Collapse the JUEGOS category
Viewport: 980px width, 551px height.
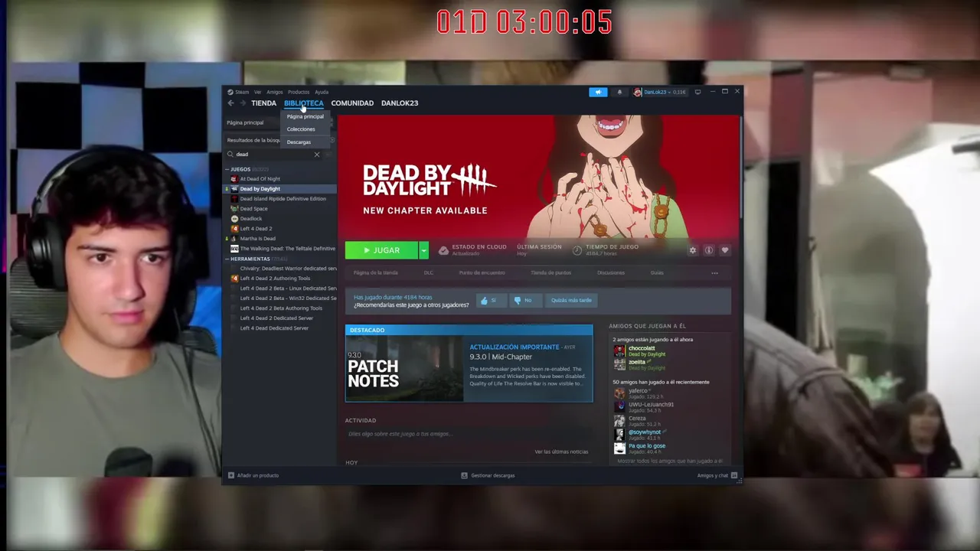pos(227,169)
